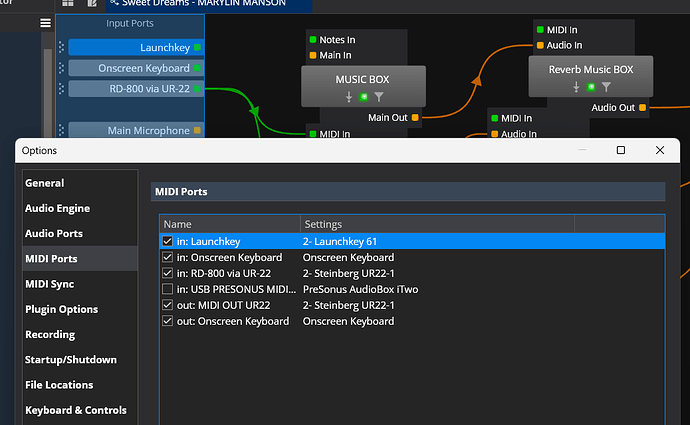The width and height of the screenshot is (690, 425).
Task: Switch to the Audio Engine options page
Action: pos(57,208)
